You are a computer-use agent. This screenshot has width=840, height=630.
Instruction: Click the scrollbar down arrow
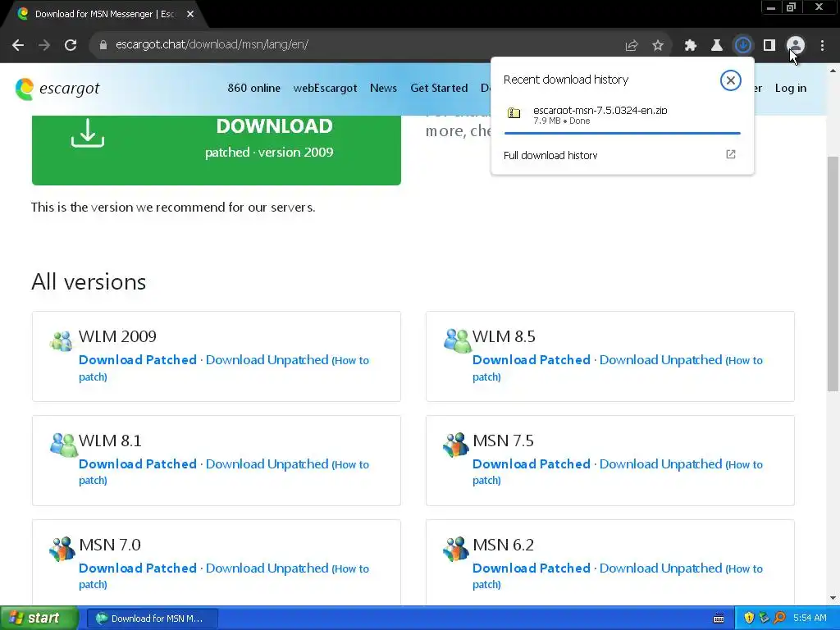(833, 598)
